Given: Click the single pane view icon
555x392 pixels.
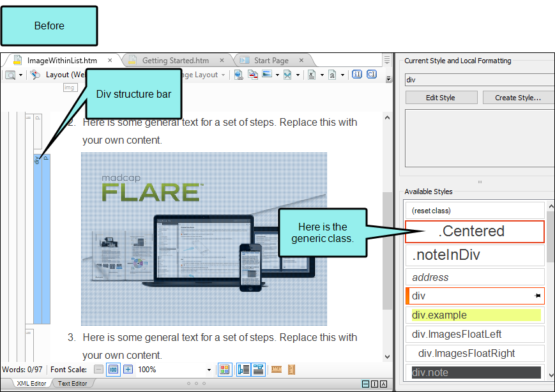Looking at the screenshot, I should (383, 384).
